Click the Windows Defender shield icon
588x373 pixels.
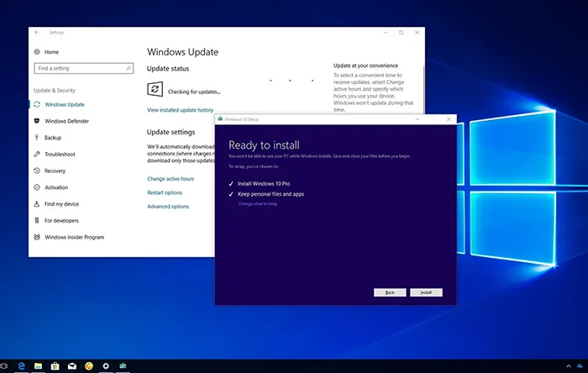point(37,121)
